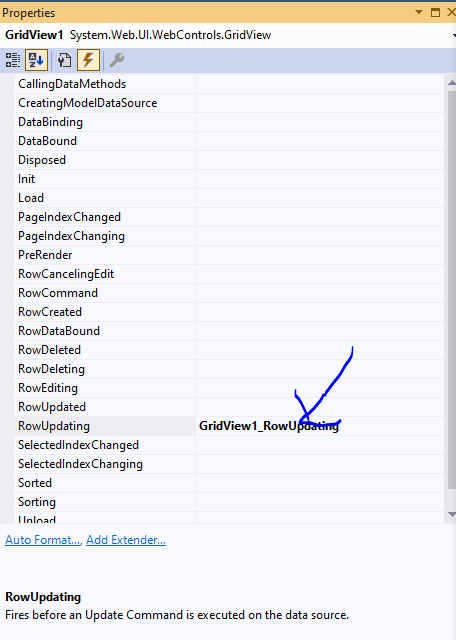This screenshot has height=640, width=456.
Task: Switch to Categorized view icon
Action: [13, 60]
